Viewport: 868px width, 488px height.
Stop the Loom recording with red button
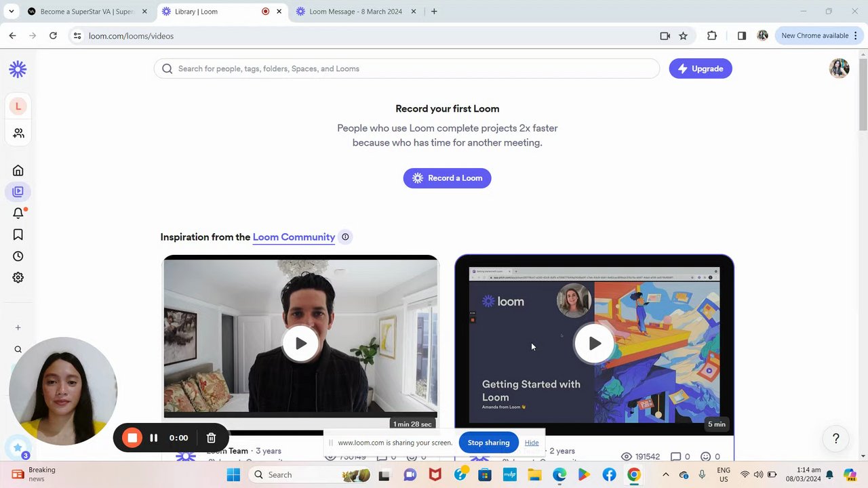pyautogui.click(x=132, y=438)
